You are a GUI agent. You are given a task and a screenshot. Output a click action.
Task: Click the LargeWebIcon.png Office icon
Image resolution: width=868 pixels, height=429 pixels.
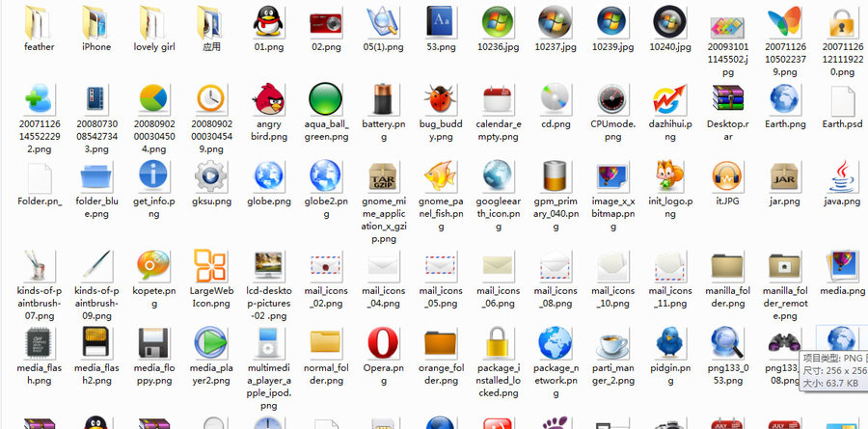[210, 264]
